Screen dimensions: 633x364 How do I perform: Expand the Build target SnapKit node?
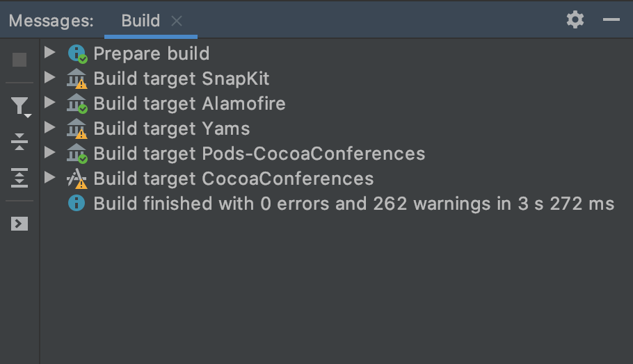(x=49, y=78)
